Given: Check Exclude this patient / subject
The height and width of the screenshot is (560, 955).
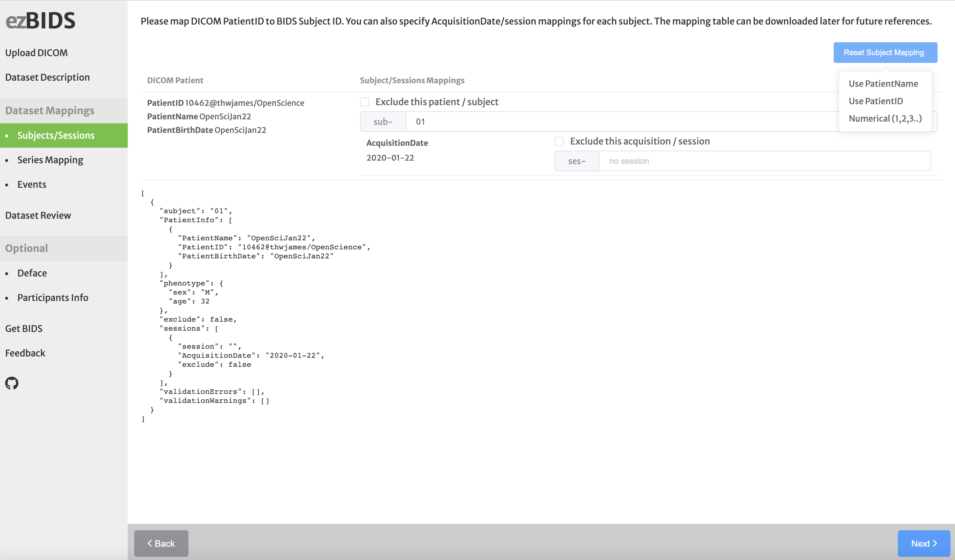Looking at the screenshot, I should click(365, 102).
